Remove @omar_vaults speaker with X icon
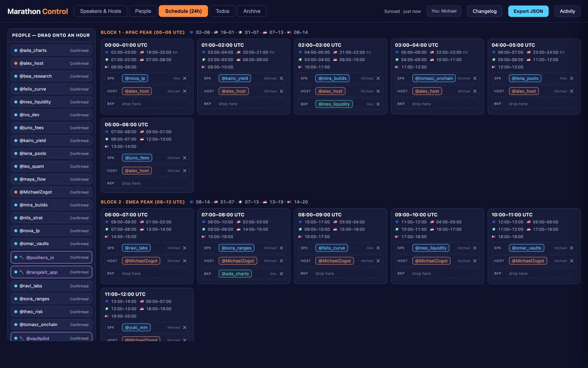Screen dimensions: 588x368 pyautogui.click(x=571, y=248)
